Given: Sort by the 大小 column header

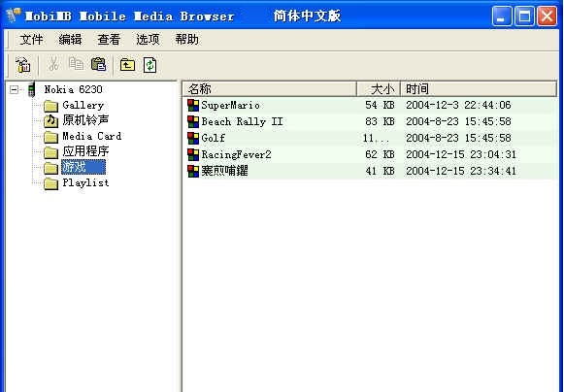Looking at the screenshot, I should pos(379,89).
